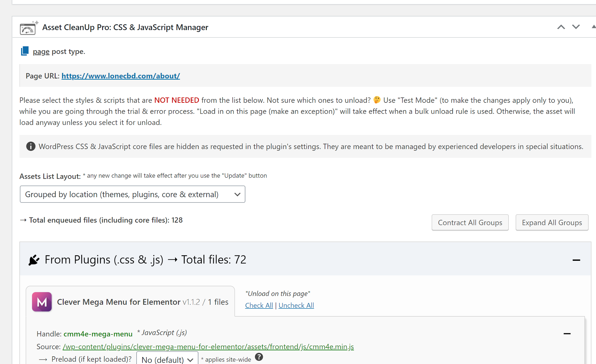Open the Assets List Layout dropdown
The width and height of the screenshot is (596, 364).
132,194
